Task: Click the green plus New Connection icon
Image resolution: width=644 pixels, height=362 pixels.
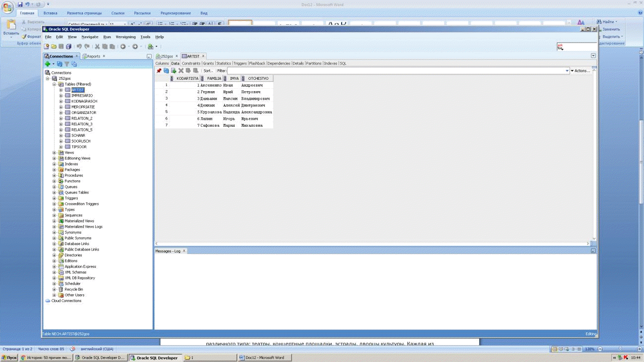Action: (47, 64)
